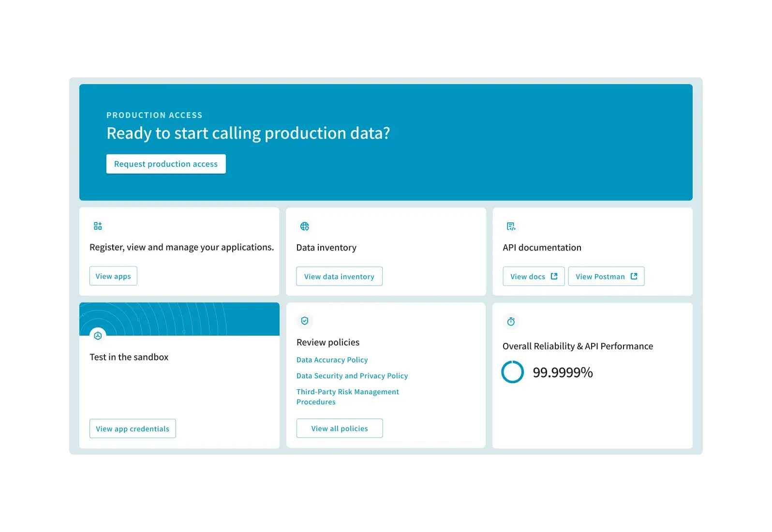Open Data Security and Privacy Policy link
This screenshot has width=772, height=532.
352,376
